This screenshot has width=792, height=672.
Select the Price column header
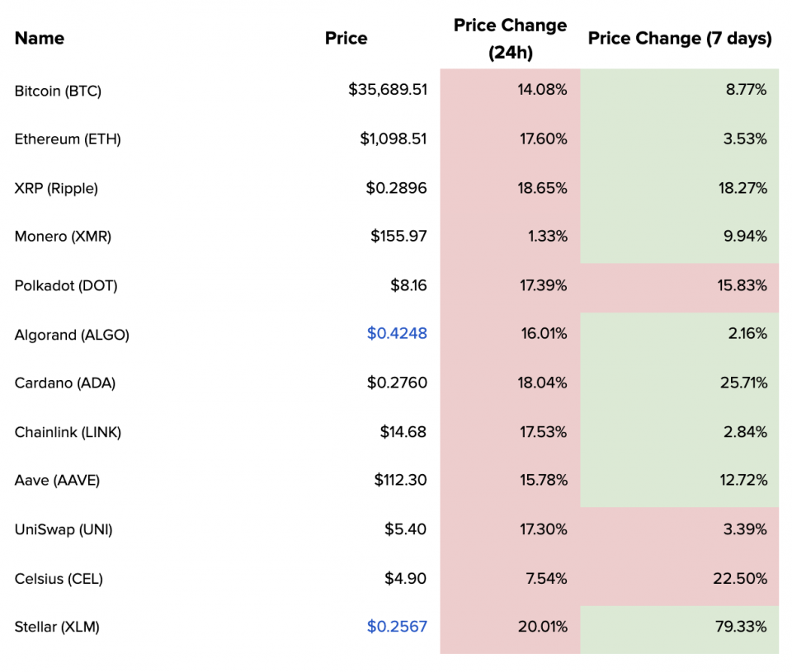[x=346, y=38]
